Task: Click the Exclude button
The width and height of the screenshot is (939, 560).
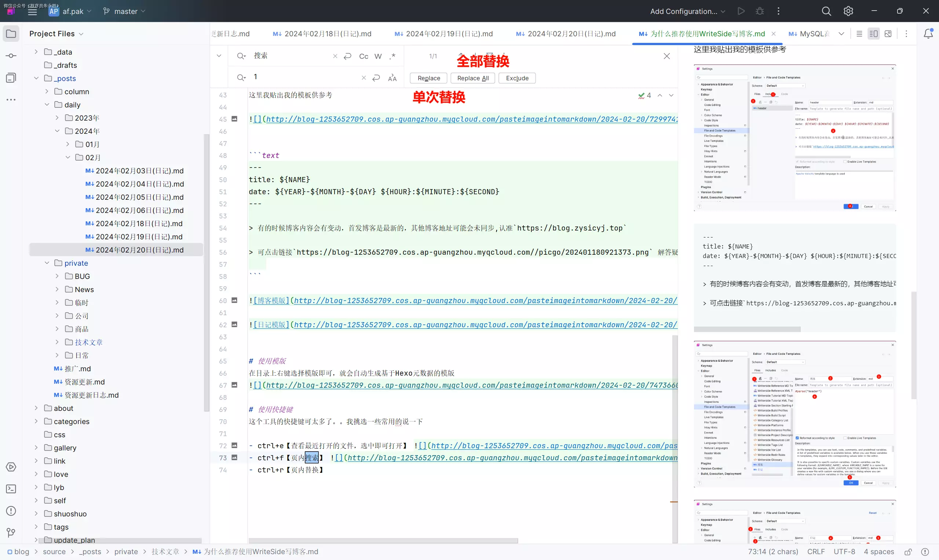Action: pos(517,78)
